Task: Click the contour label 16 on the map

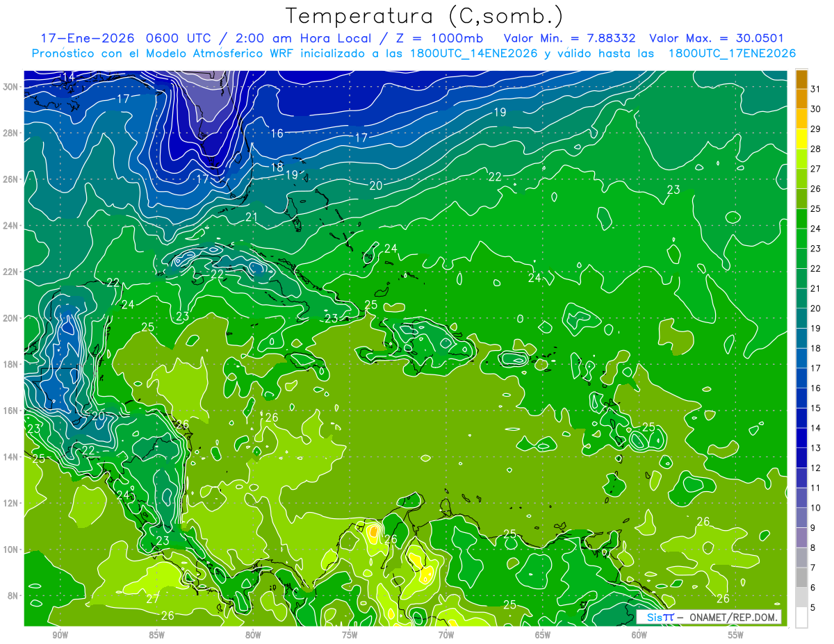Action: (277, 133)
